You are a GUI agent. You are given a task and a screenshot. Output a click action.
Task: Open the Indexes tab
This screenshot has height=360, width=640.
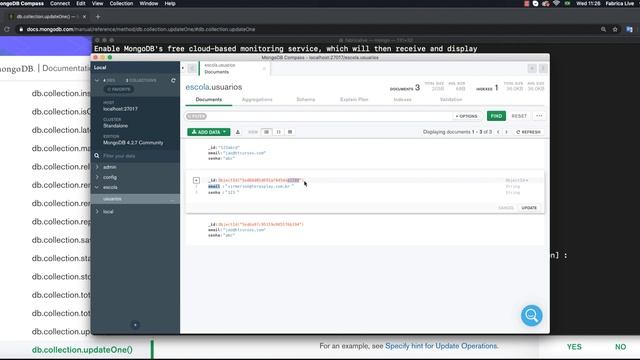pos(402,100)
